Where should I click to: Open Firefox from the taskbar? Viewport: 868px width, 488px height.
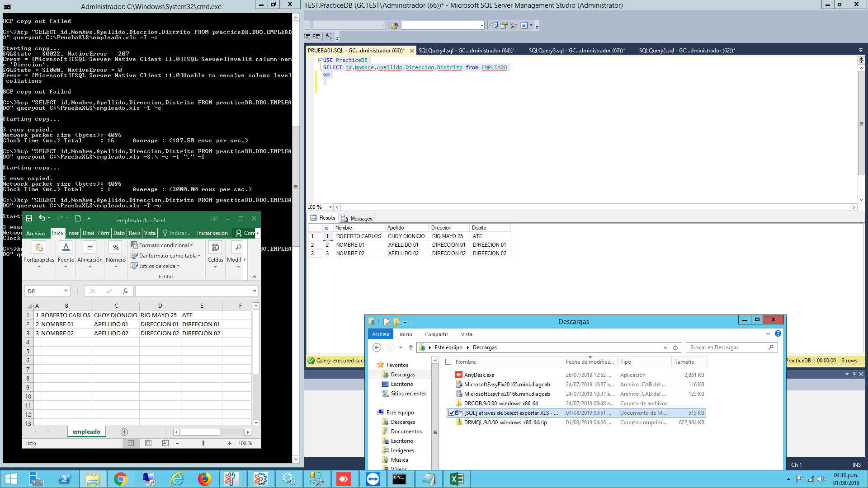204,479
